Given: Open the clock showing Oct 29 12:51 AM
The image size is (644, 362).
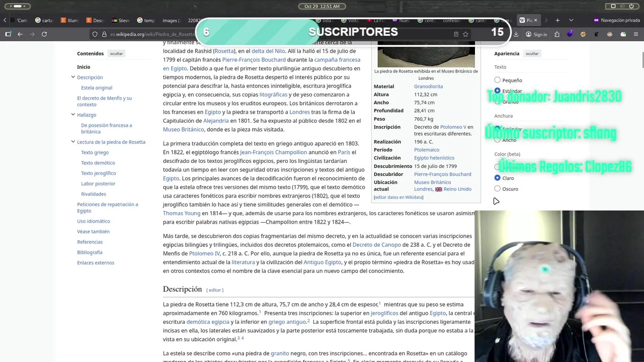Looking at the screenshot, I should [x=322, y=6].
